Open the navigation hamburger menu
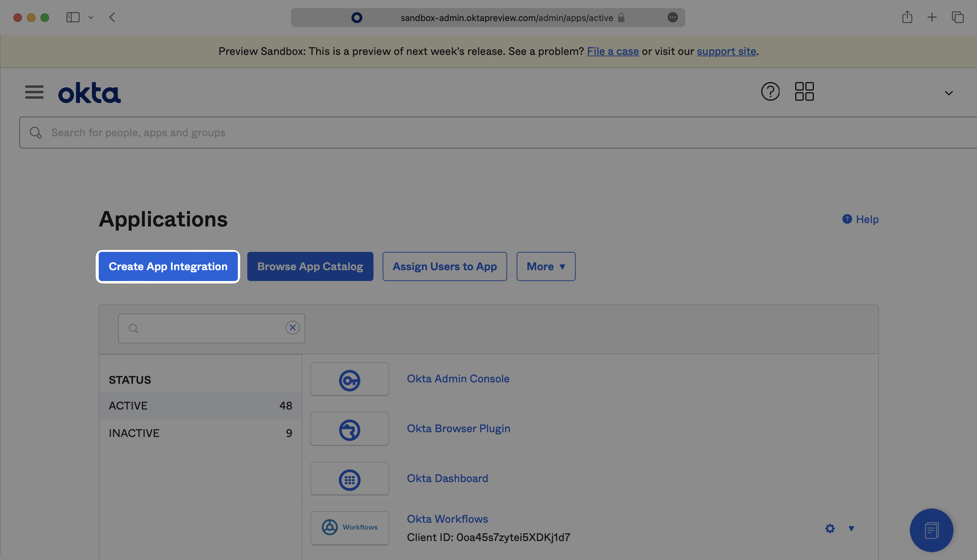 tap(34, 92)
